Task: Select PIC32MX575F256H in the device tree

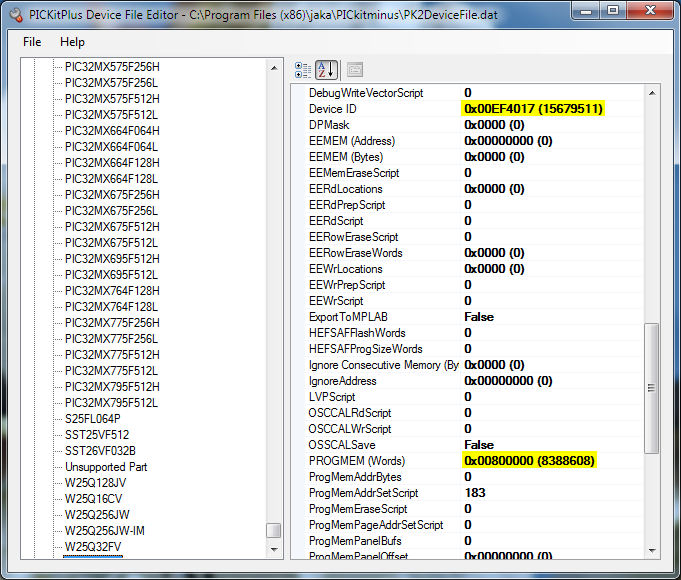Action: tap(112, 67)
